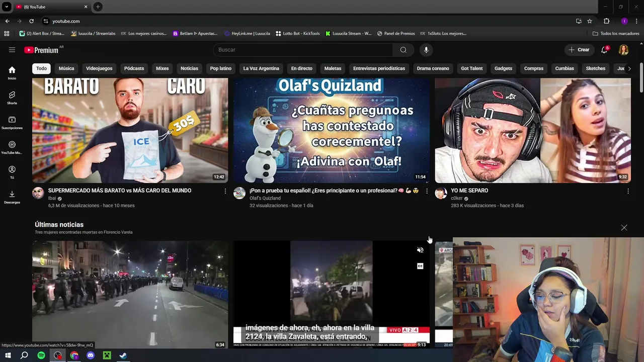
Task: Select the Noticias filter chip
Action: click(189, 68)
